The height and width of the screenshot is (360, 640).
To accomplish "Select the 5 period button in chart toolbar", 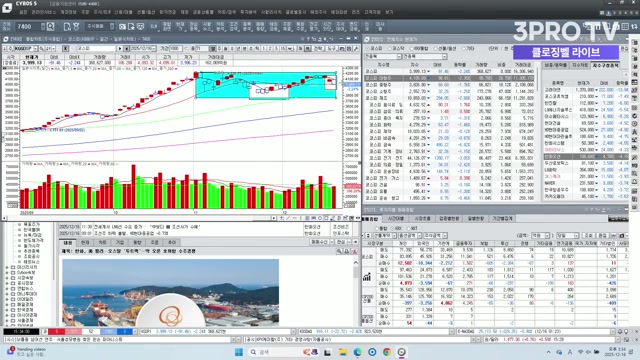I will pyautogui.click(x=277, y=49).
